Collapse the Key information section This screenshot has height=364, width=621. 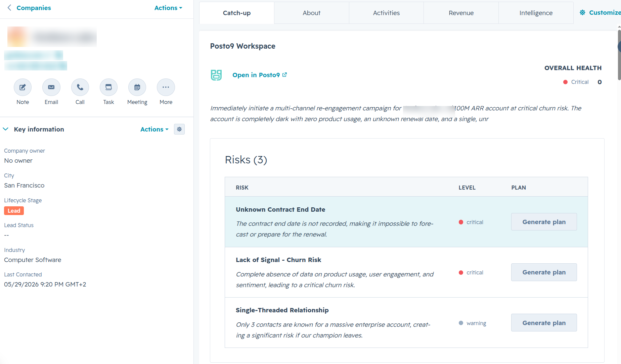6,129
